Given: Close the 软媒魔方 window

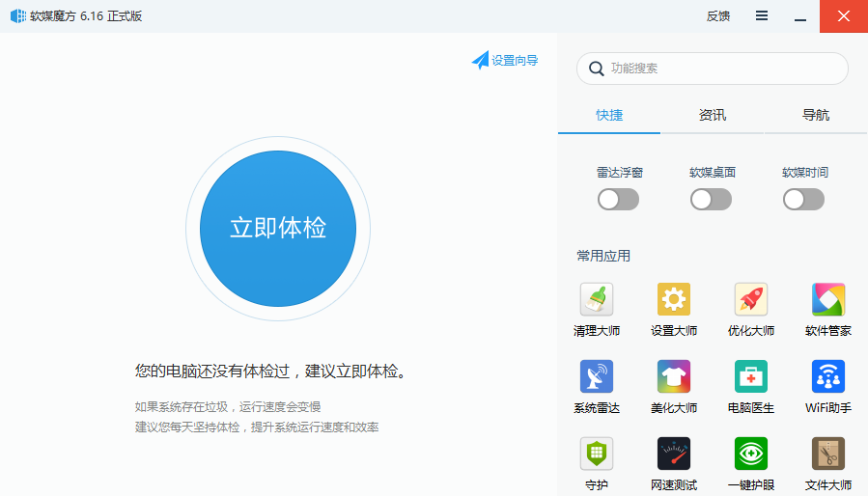Looking at the screenshot, I should [x=844, y=16].
